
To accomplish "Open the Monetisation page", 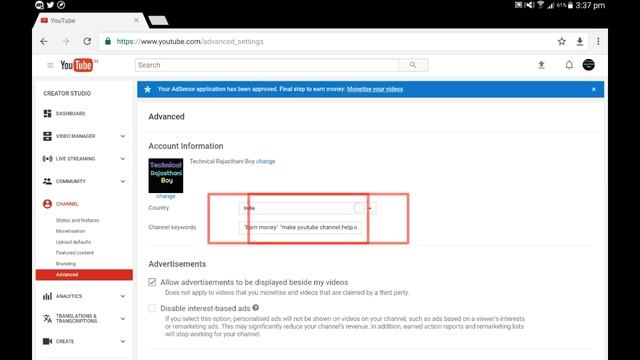I will tap(71, 231).
